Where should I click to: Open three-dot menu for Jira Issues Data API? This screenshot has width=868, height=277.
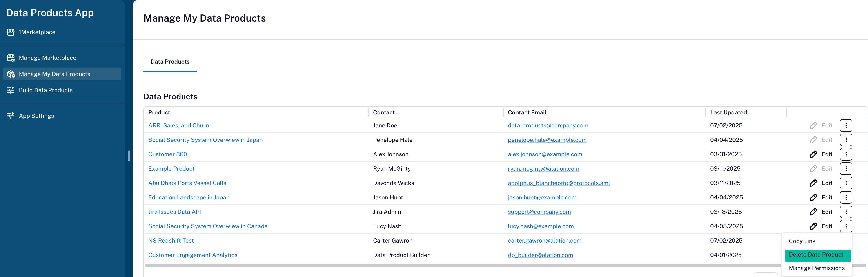pos(846,212)
